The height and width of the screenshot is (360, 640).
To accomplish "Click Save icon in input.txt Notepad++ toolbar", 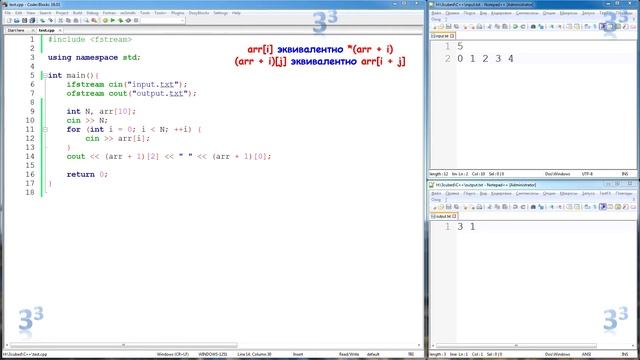I will (449, 27).
